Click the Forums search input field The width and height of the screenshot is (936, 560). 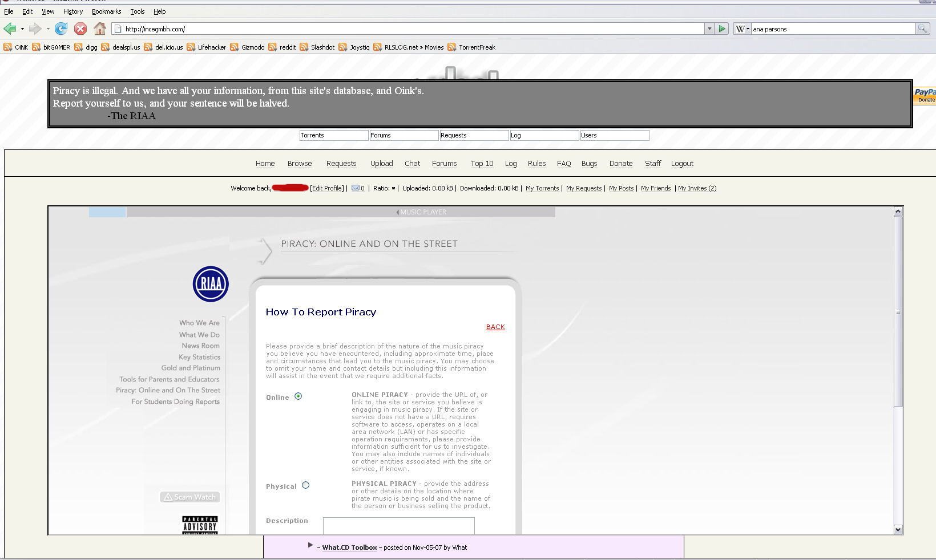pos(404,135)
